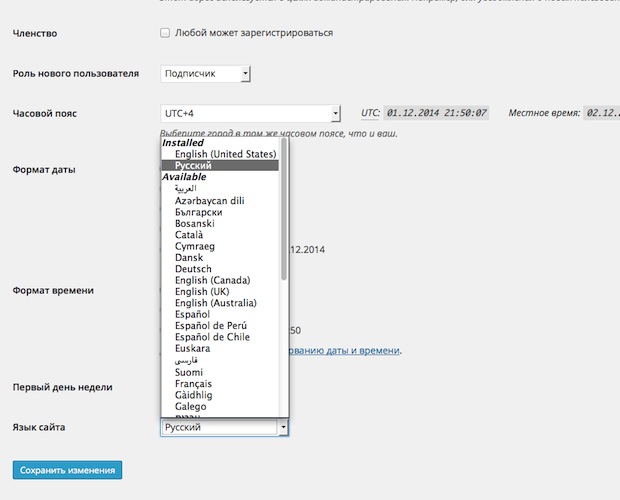Enable the 'Любой может зарегистрироваться' checkbox
The height and width of the screenshot is (500, 620).
point(165,33)
